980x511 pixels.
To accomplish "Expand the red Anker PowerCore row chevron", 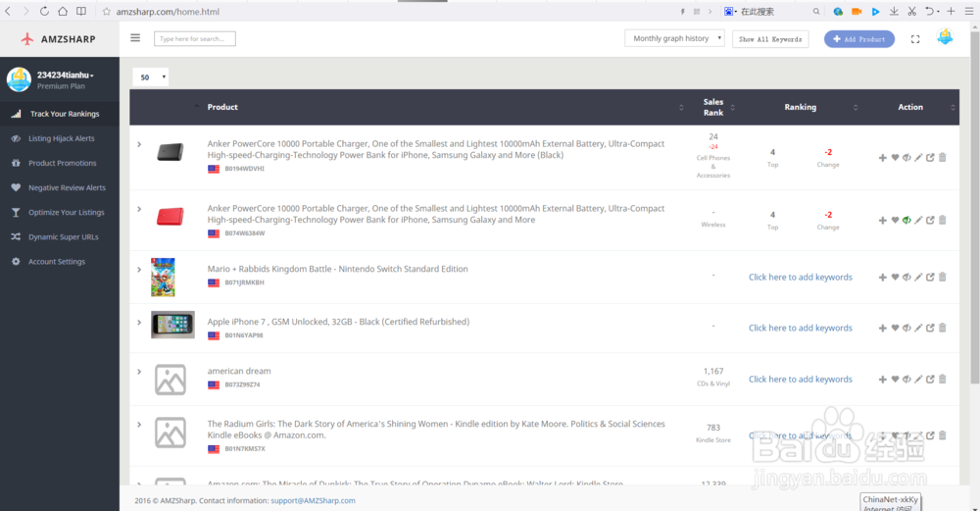I will point(139,209).
